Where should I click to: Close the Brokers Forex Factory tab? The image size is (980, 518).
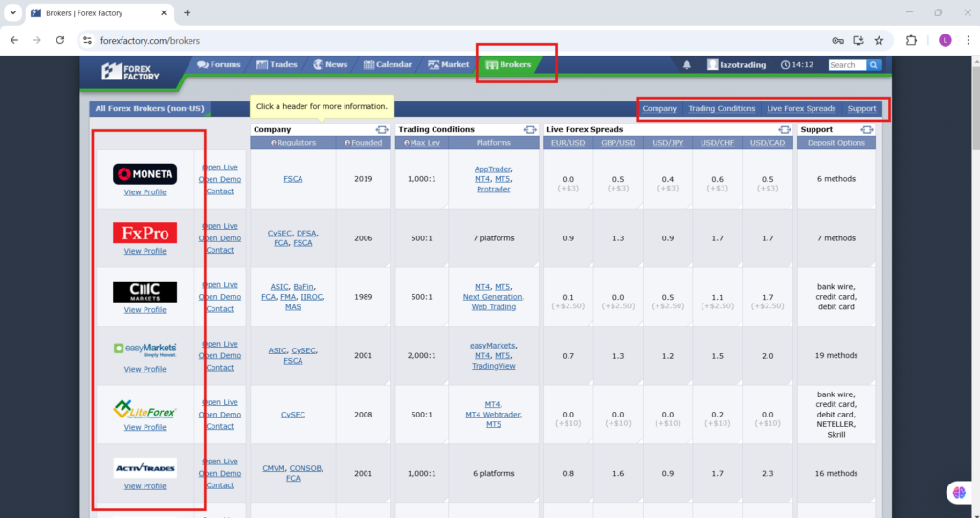coord(165,13)
